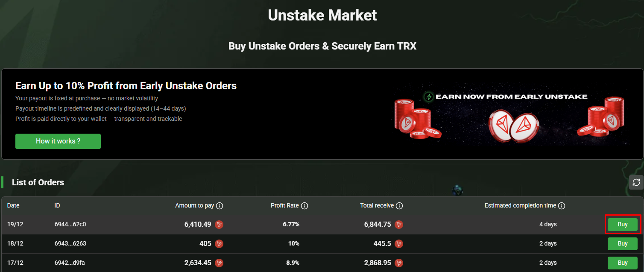Viewport: 644px width, 272px height.
Task: Open the How it works guide
Action: 58,141
